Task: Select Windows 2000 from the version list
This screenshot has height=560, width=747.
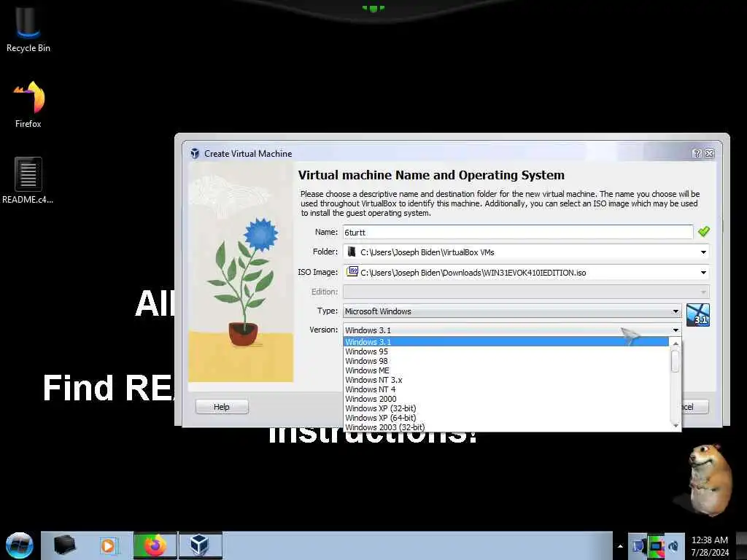Action: (x=506, y=399)
